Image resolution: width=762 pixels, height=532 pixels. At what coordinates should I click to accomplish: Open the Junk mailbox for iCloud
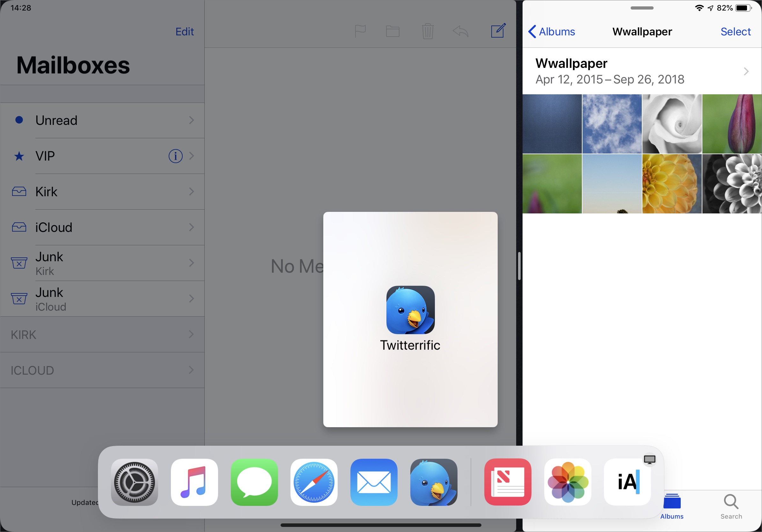102,299
